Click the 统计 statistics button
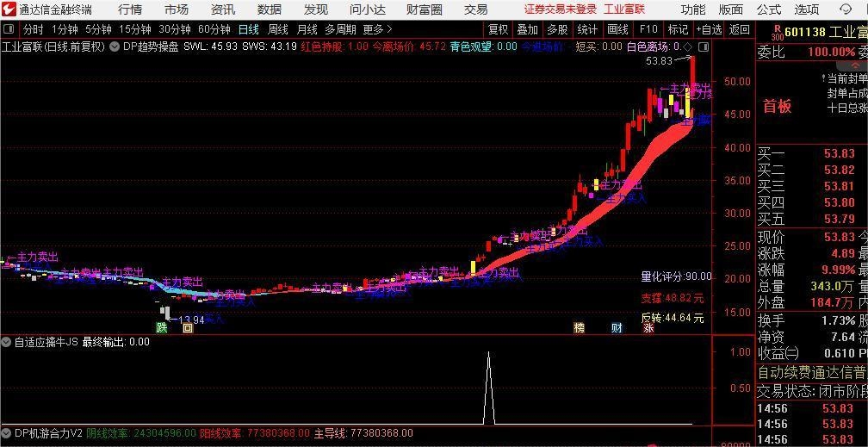Image resolution: width=868 pixels, height=447 pixels. click(587, 29)
